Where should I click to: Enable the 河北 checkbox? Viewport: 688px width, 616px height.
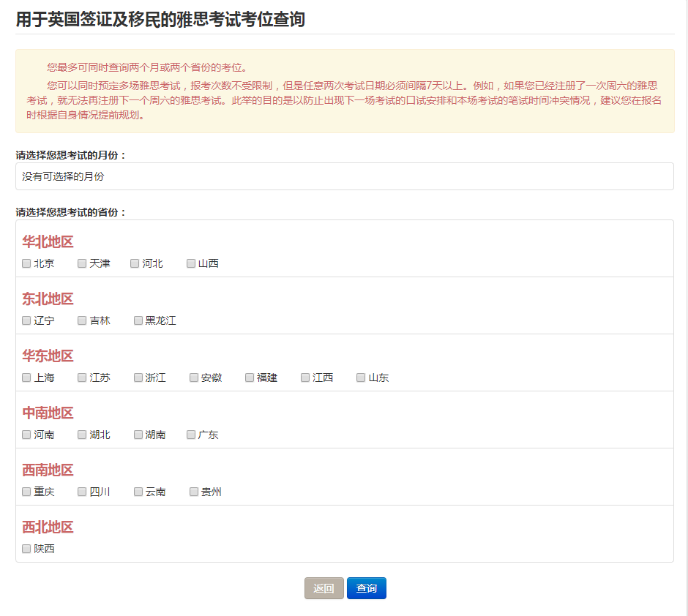(135, 263)
